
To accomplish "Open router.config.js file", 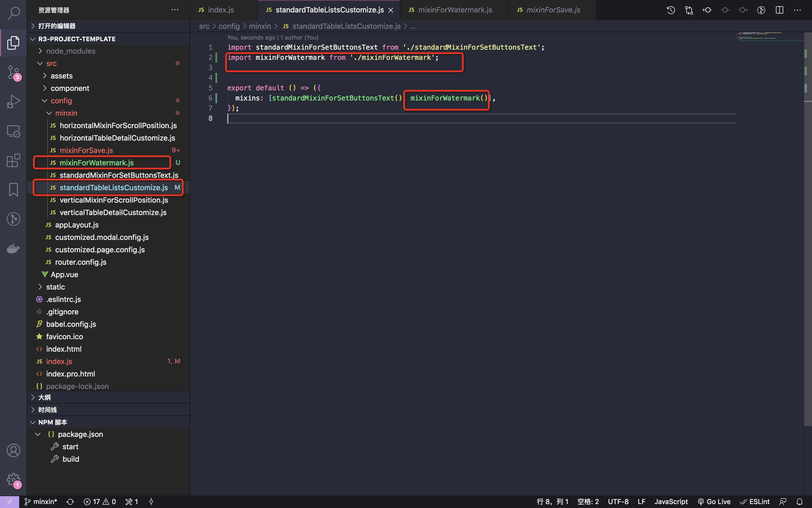I will click(108, 262).
